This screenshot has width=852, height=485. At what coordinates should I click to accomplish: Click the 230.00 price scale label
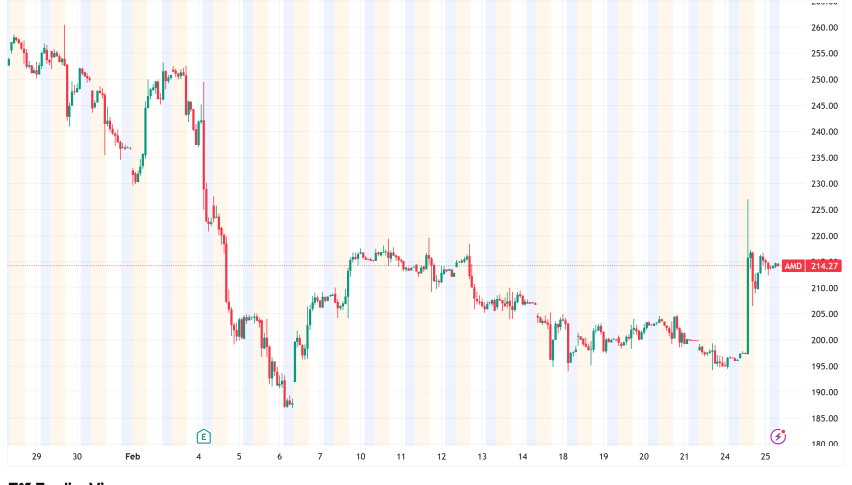(824, 184)
